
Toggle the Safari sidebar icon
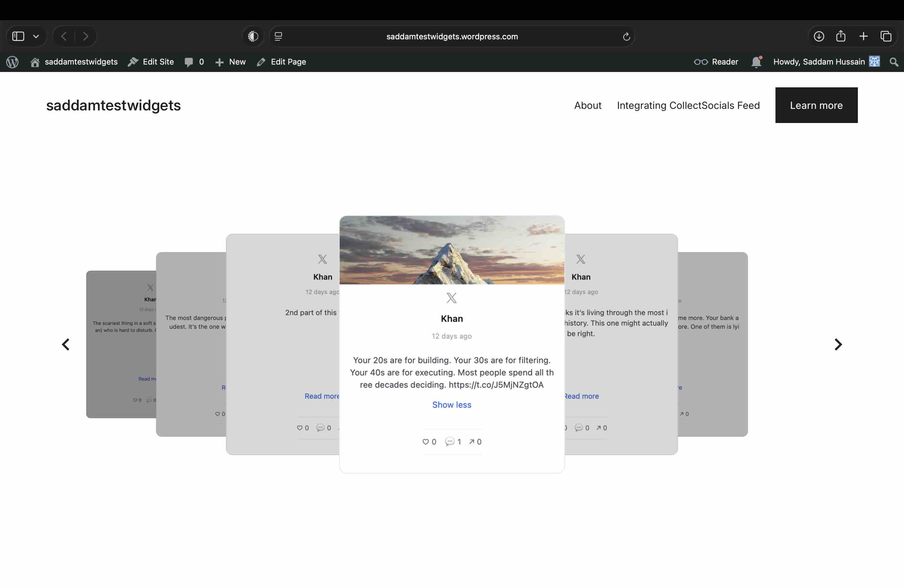(x=18, y=37)
